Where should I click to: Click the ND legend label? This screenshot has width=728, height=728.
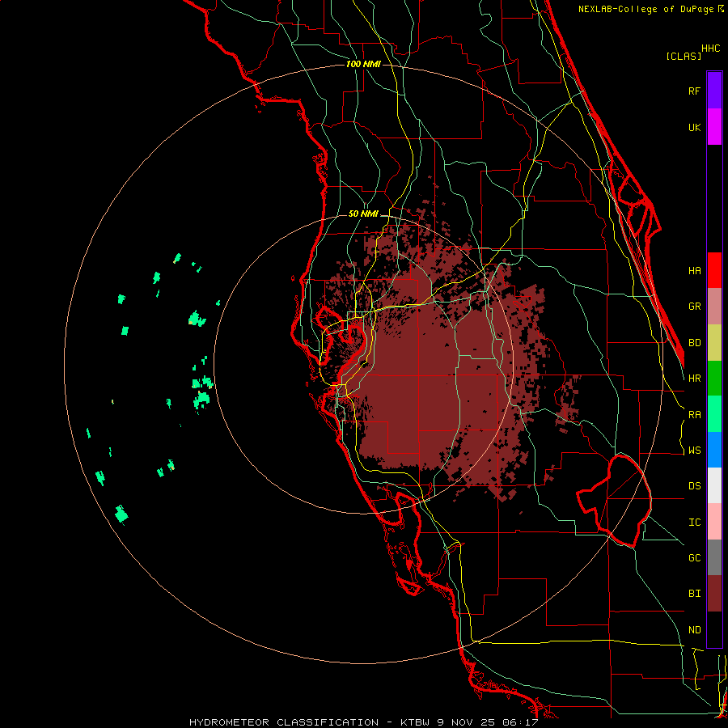[695, 630]
